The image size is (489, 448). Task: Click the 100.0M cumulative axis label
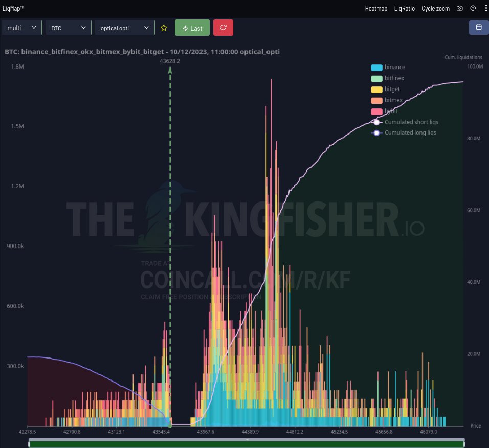(x=475, y=66)
